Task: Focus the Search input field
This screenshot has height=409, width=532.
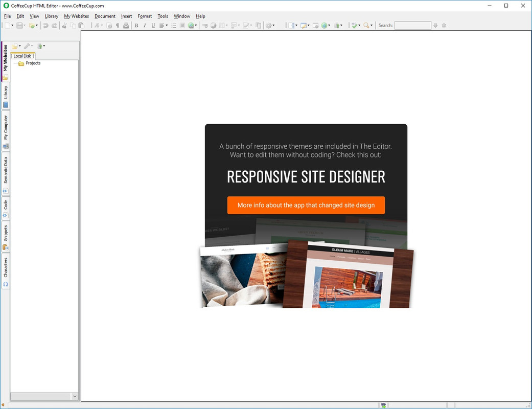Action: tap(413, 26)
